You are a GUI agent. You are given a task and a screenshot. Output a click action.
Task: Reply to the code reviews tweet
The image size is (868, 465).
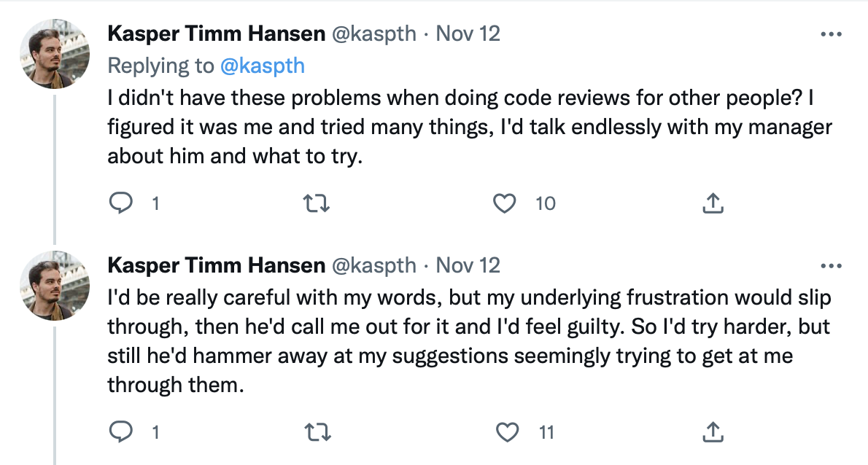(118, 203)
